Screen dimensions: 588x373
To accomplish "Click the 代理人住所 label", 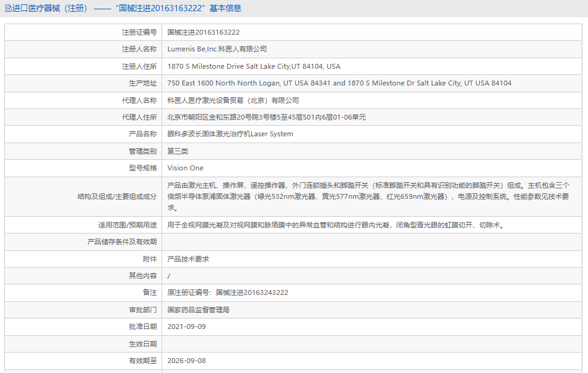I will (x=139, y=117).
